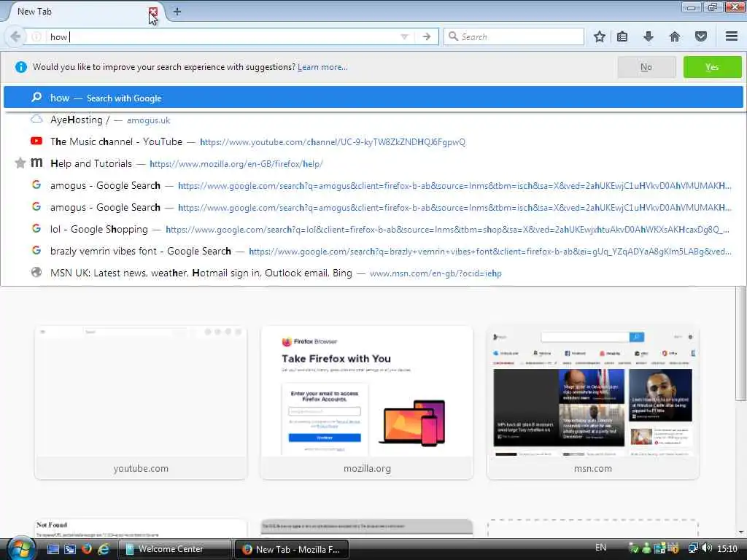This screenshot has height=560, width=747.
Task: Go to Home page icon
Action: (675, 36)
